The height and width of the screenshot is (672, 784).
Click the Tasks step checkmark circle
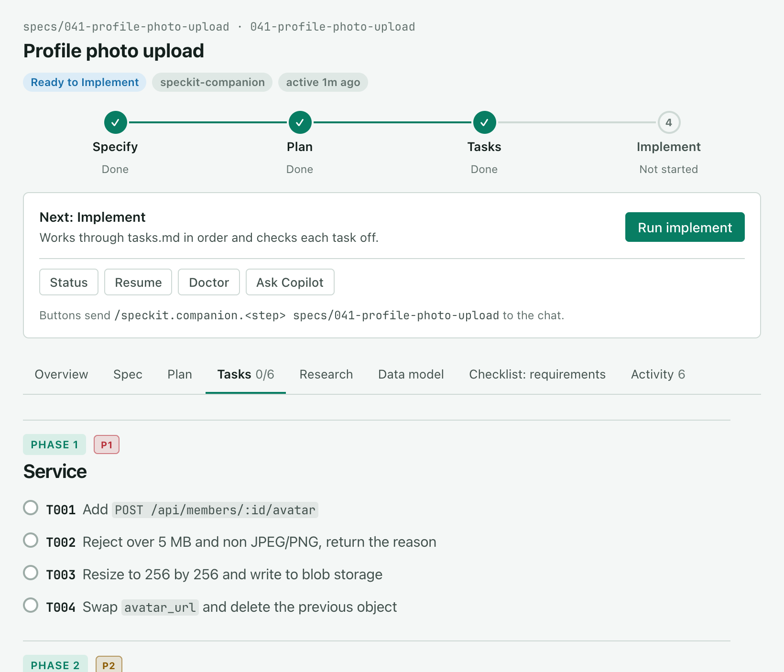484,122
